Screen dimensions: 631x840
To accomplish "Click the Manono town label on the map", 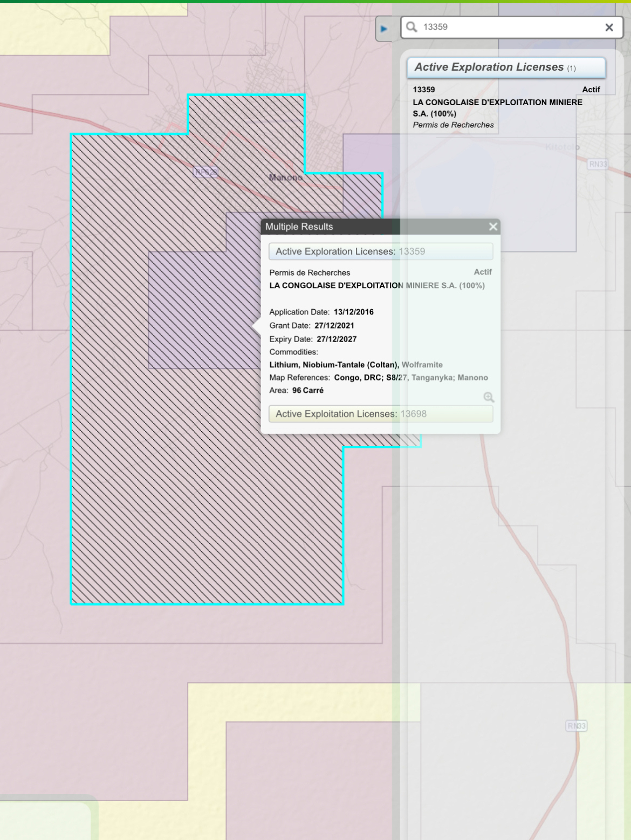I will pyautogui.click(x=285, y=177).
